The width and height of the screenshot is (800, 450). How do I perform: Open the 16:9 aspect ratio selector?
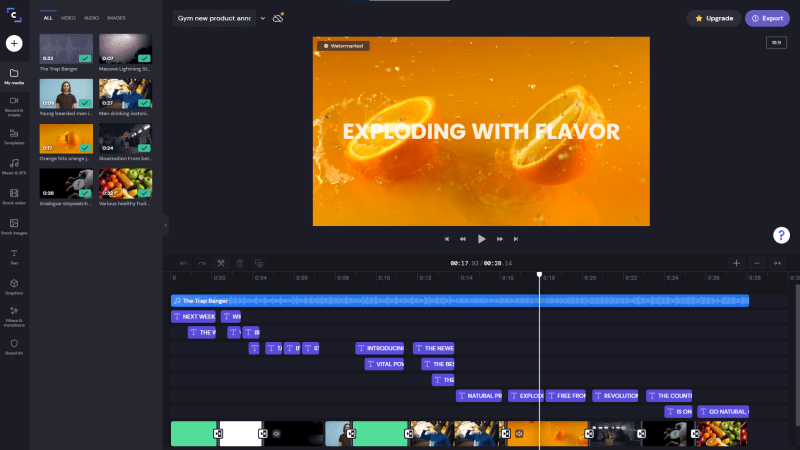pos(774,42)
